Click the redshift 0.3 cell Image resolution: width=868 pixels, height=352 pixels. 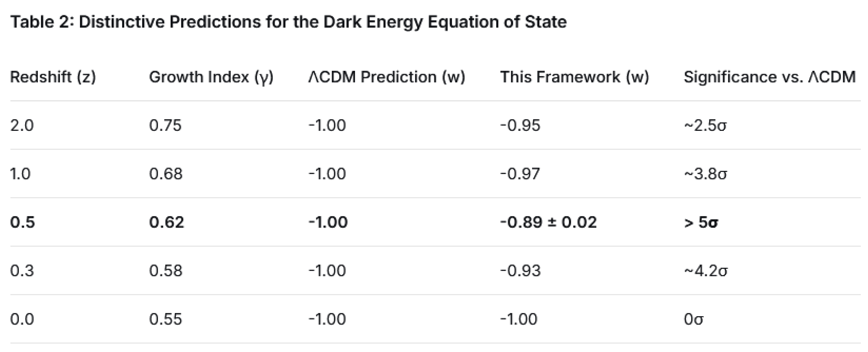[x=22, y=271]
